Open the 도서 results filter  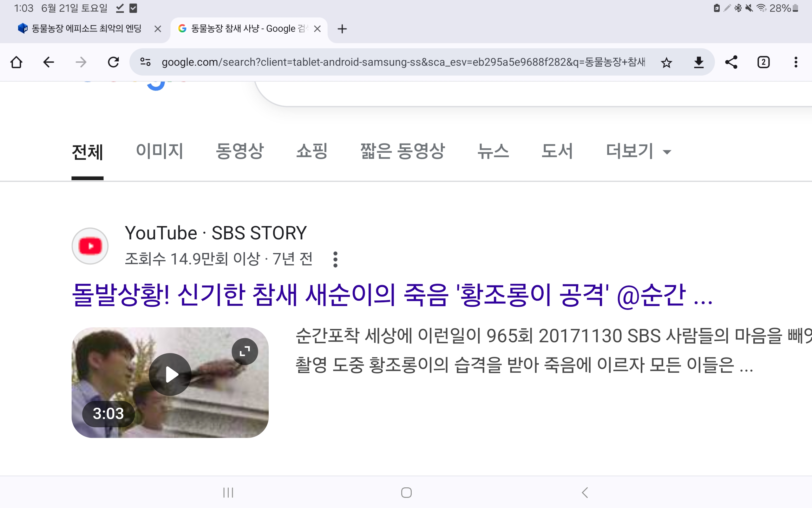(557, 151)
